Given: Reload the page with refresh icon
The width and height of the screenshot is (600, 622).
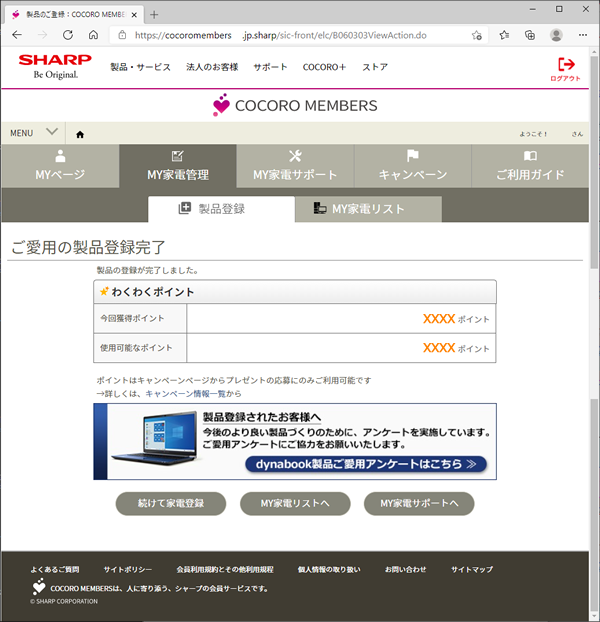Looking at the screenshot, I should (68, 35).
